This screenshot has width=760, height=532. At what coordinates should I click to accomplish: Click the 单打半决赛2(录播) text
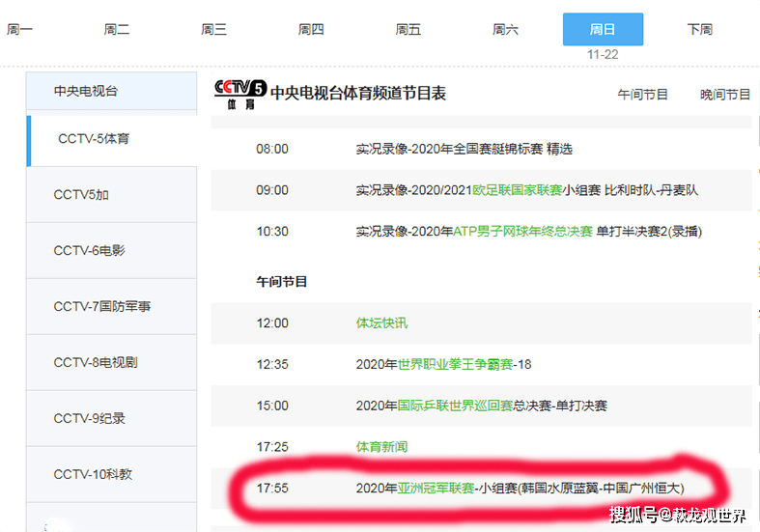tap(649, 231)
